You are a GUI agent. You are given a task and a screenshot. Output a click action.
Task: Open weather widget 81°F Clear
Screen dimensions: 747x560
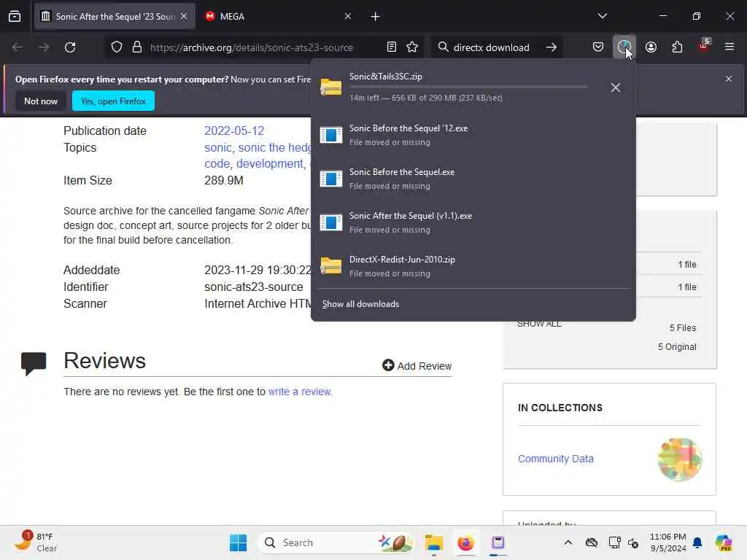[x=36, y=542]
